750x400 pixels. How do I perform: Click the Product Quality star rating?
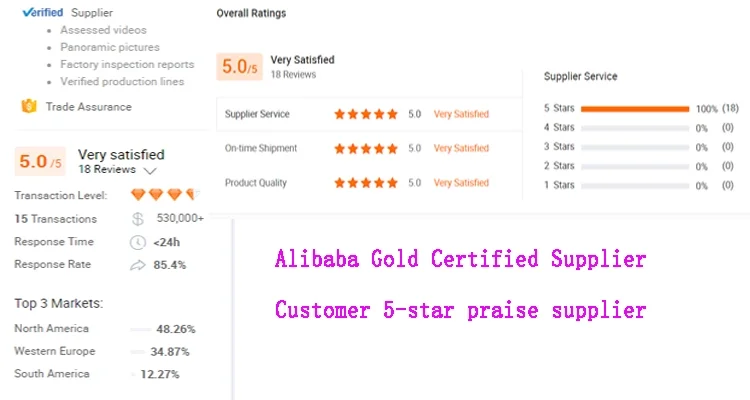point(366,183)
